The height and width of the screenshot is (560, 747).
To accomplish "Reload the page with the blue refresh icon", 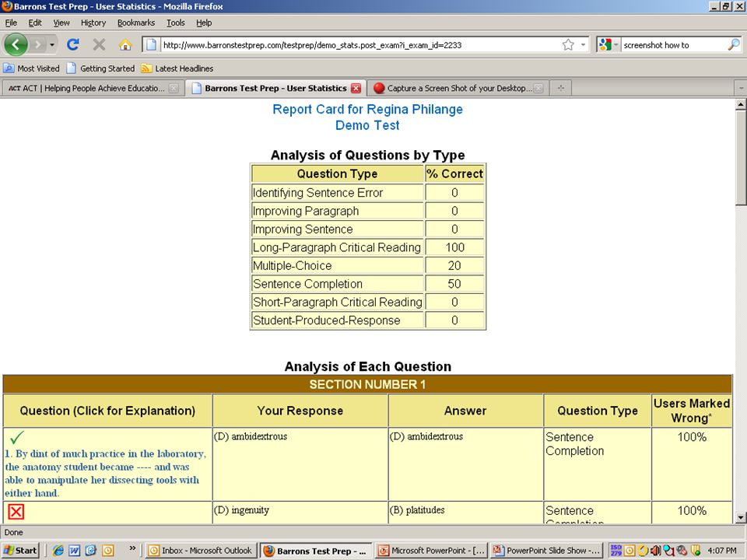I will coord(73,45).
